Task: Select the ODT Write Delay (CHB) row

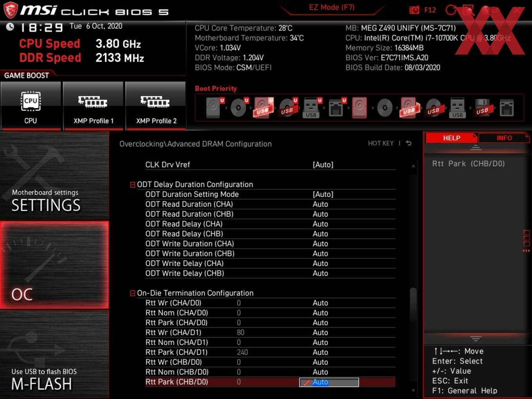Action: (x=270, y=273)
